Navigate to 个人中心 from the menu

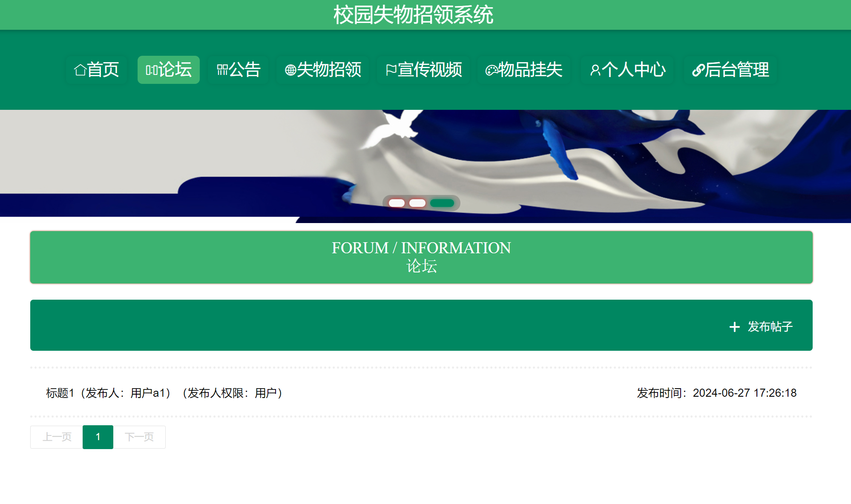[627, 70]
